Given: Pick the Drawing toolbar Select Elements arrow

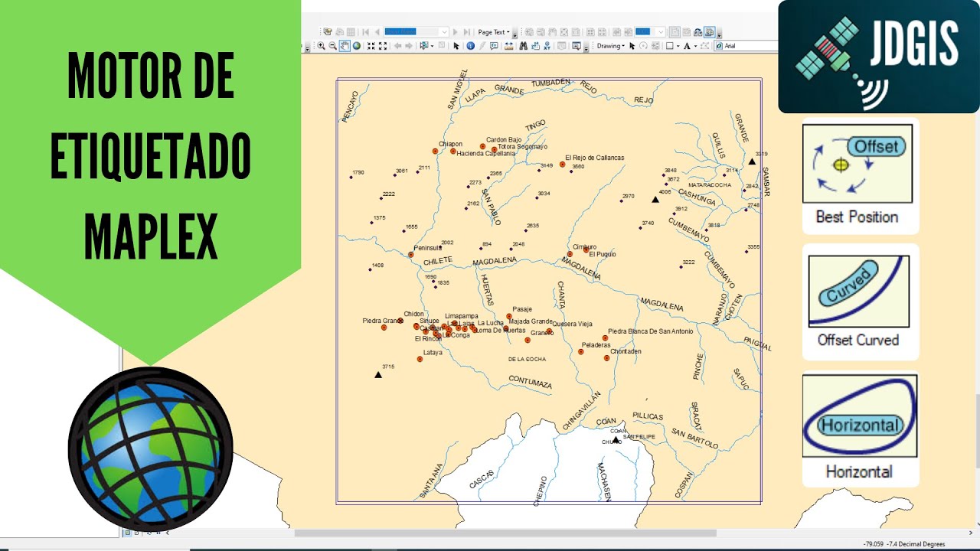Looking at the screenshot, I should click(632, 46).
